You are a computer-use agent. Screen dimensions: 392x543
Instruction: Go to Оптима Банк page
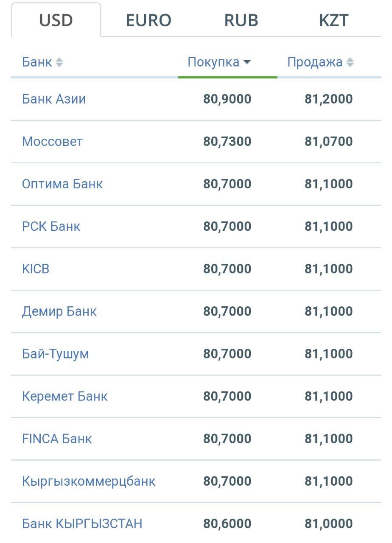point(62,184)
